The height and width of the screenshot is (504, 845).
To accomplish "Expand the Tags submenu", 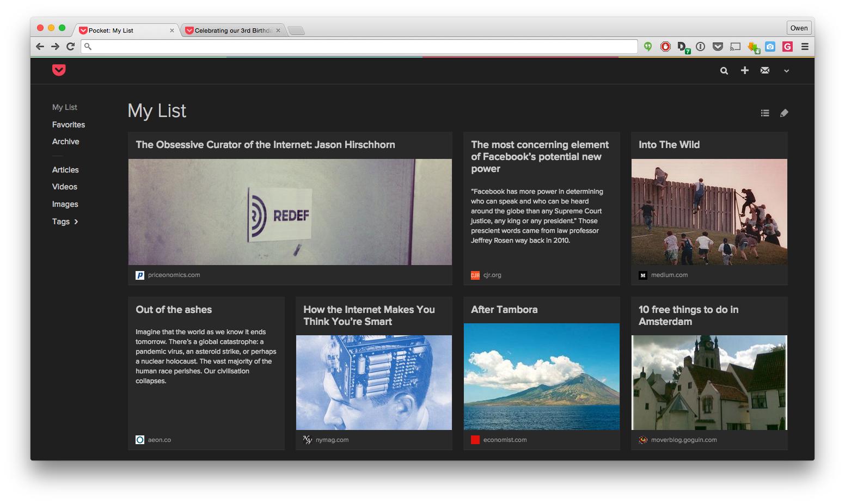I will [65, 222].
